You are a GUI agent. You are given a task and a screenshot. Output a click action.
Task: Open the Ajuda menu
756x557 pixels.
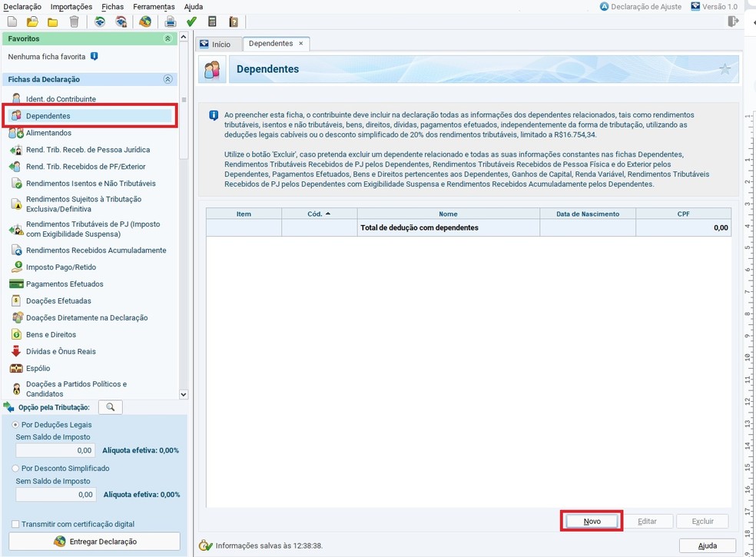[194, 7]
